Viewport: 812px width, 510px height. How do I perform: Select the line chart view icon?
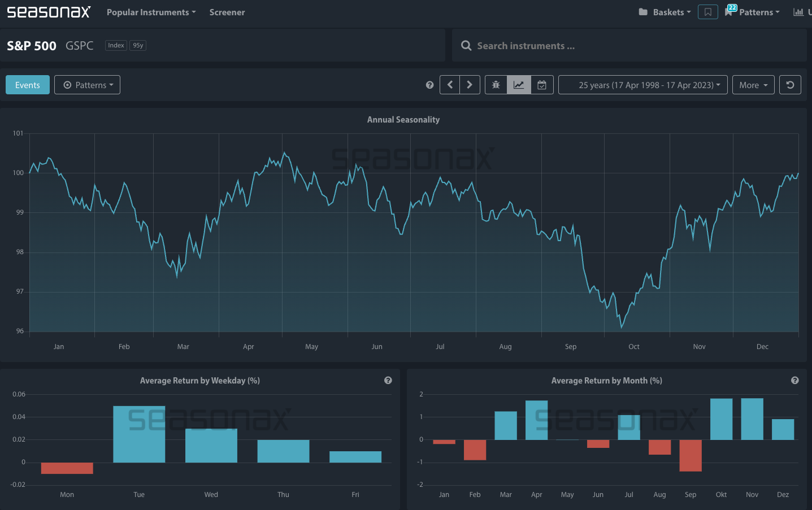(519, 85)
